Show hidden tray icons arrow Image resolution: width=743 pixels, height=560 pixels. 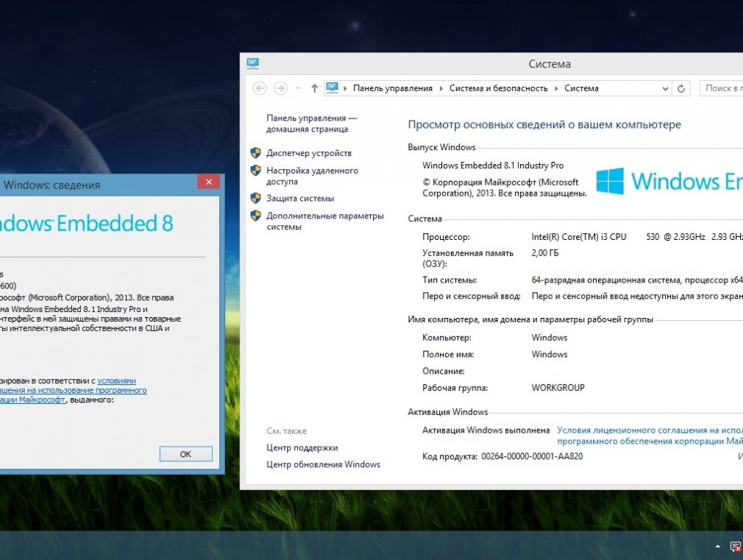pos(718,547)
